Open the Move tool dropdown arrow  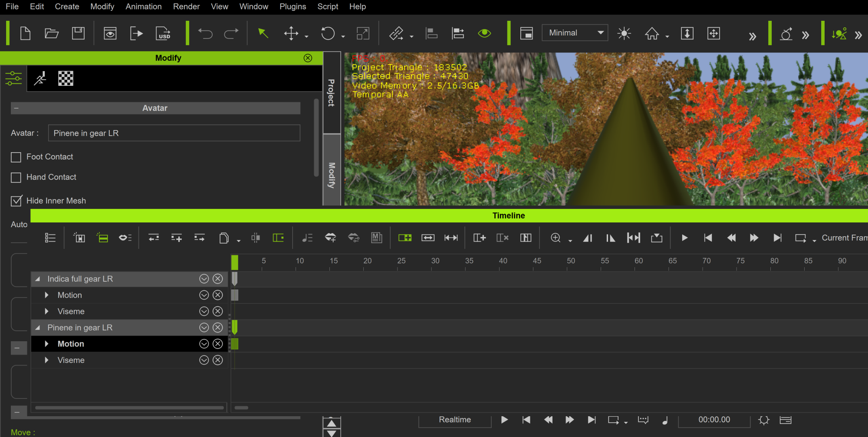(306, 36)
